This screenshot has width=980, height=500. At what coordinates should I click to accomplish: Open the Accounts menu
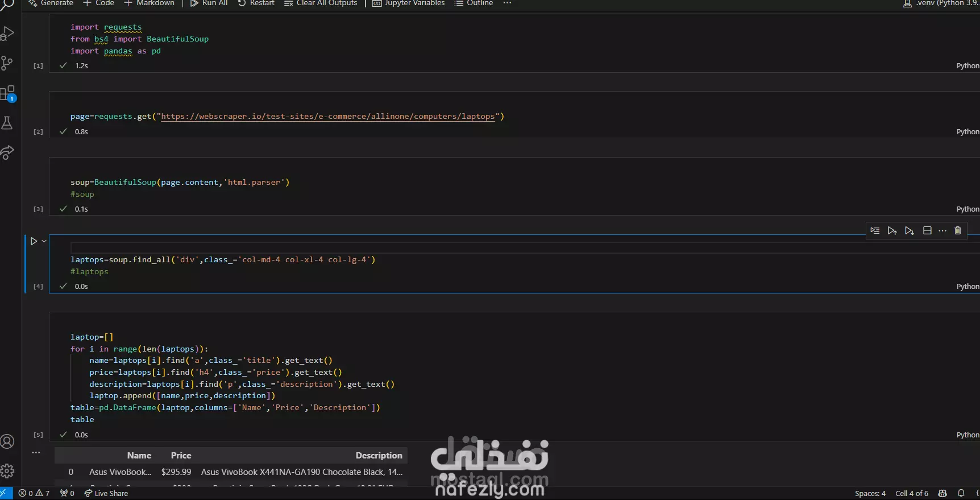pos(7,441)
